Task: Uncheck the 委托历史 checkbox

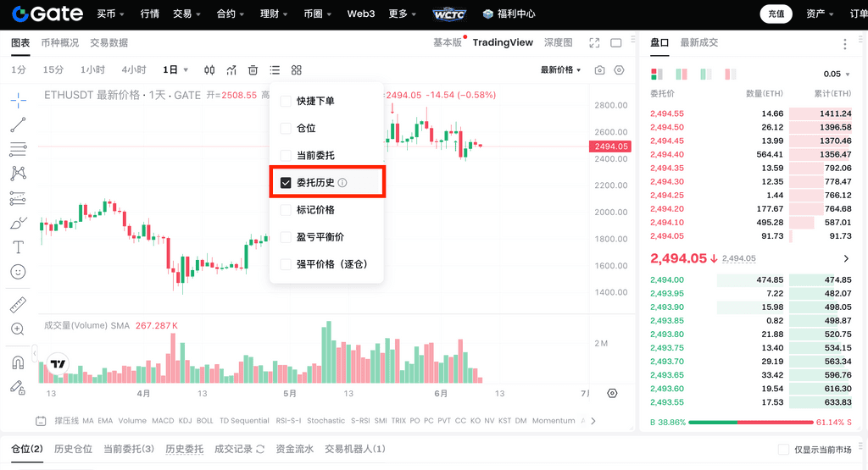Action: 286,183
